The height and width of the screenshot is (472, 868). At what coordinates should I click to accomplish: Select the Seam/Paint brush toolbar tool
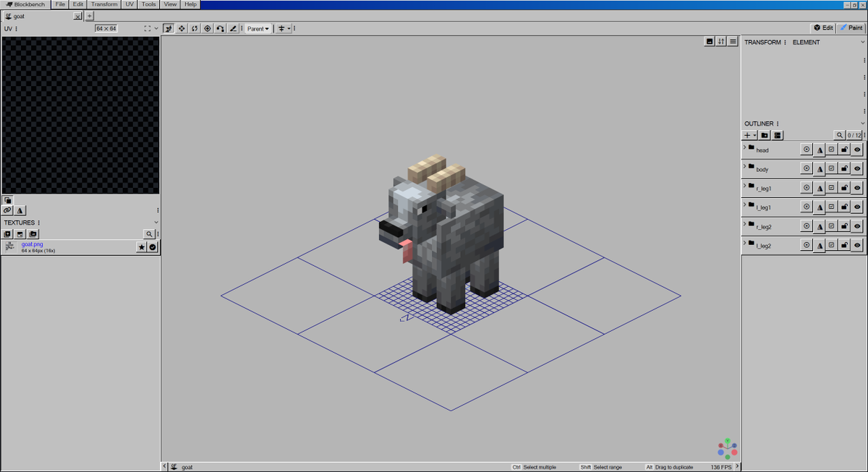pos(233,28)
